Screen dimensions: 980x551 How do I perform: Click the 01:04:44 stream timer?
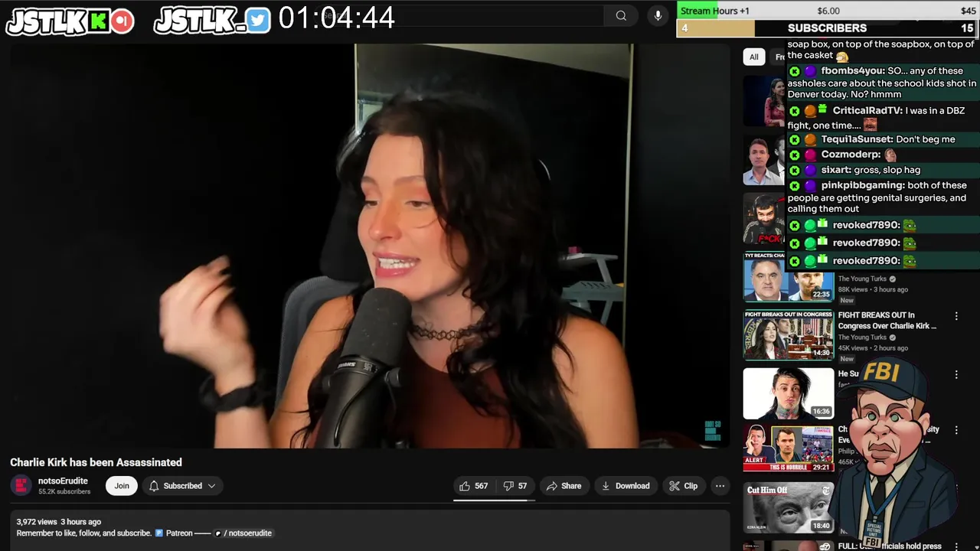coord(336,18)
